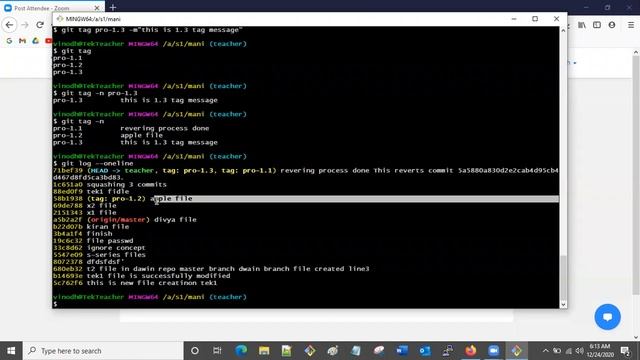Click the 'git log --oneline' command text
The height and width of the screenshot is (360, 640).
click(97, 163)
